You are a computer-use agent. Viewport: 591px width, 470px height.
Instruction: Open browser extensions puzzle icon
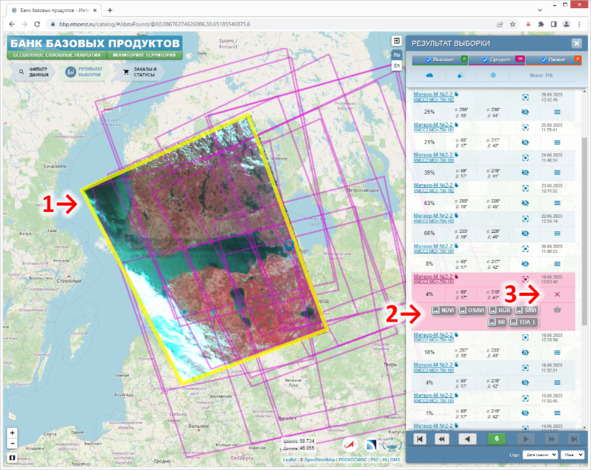[541, 24]
